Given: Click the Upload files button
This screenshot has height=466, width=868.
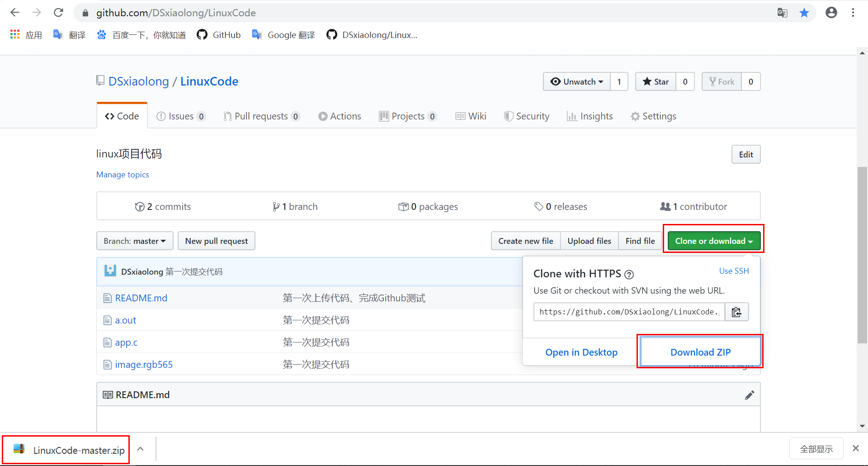Looking at the screenshot, I should pos(590,241).
